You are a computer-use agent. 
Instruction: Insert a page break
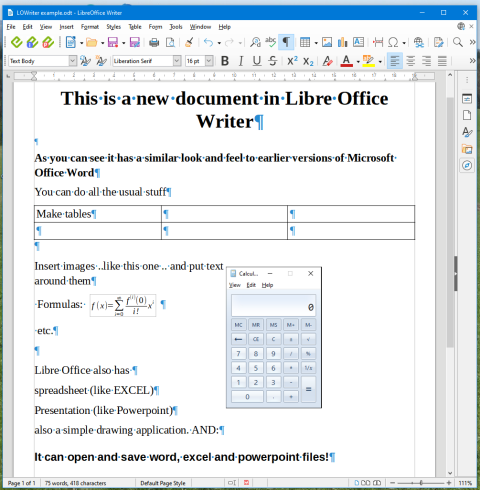[x=378, y=42]
